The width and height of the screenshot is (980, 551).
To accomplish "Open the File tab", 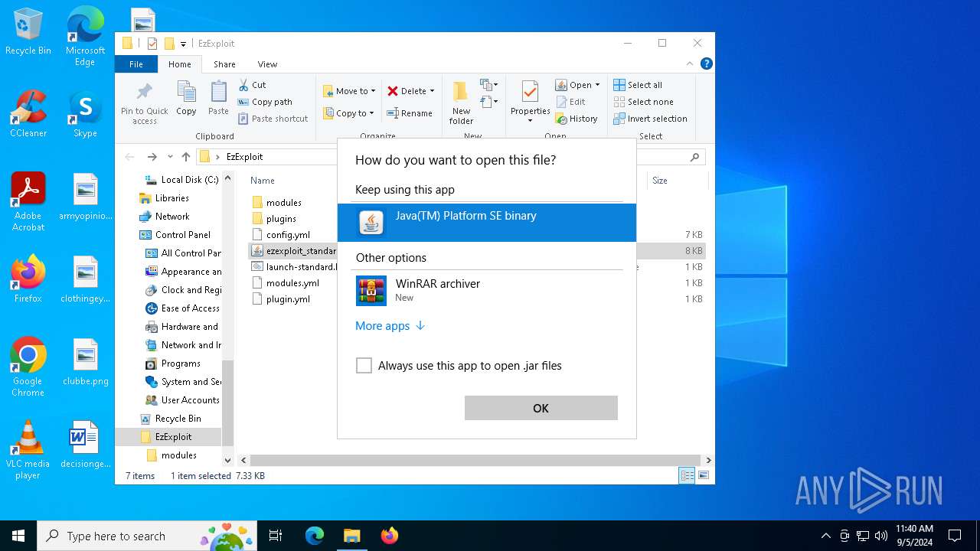I will click(136, 64).
